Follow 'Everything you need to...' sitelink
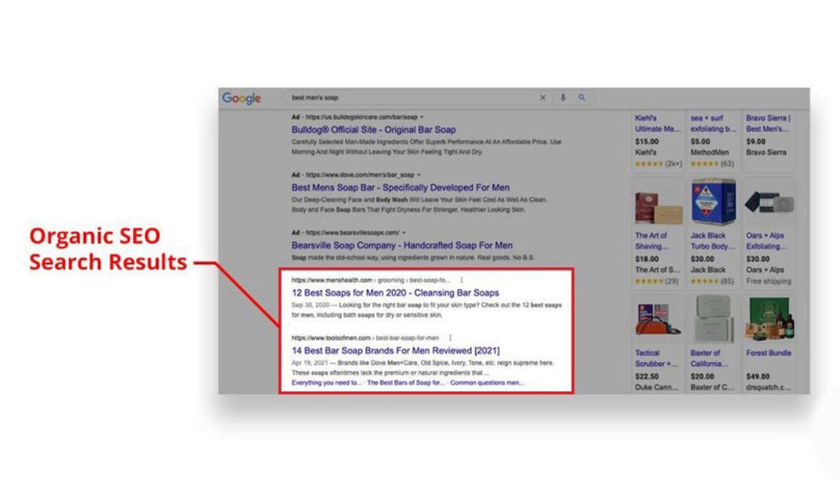 click(x=326, y=382)
